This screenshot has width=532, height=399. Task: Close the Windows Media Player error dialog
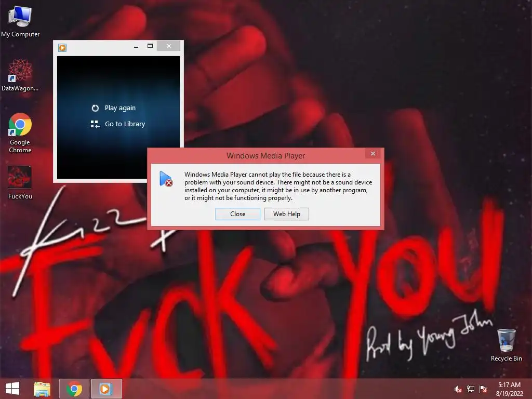(x=238, y=214)
